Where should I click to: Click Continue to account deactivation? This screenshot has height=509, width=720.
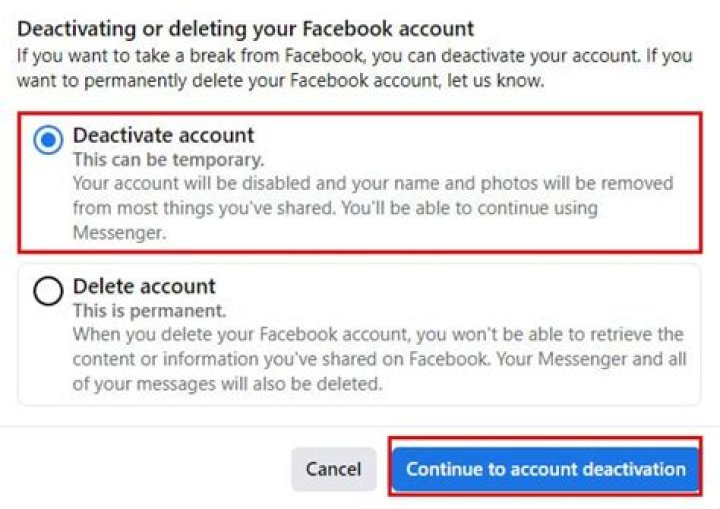click(545, 468)
